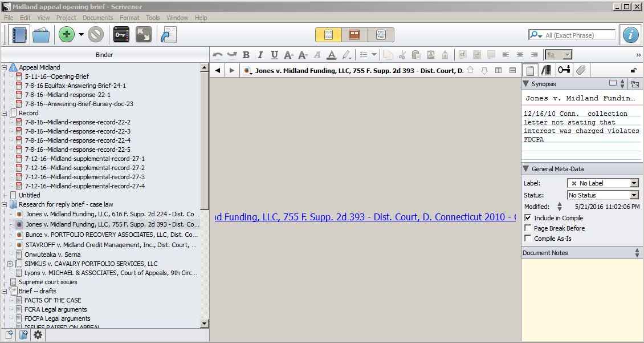This screenshot has height=343, width=644.
Task: Click the green Add document button
Action: 67,35
